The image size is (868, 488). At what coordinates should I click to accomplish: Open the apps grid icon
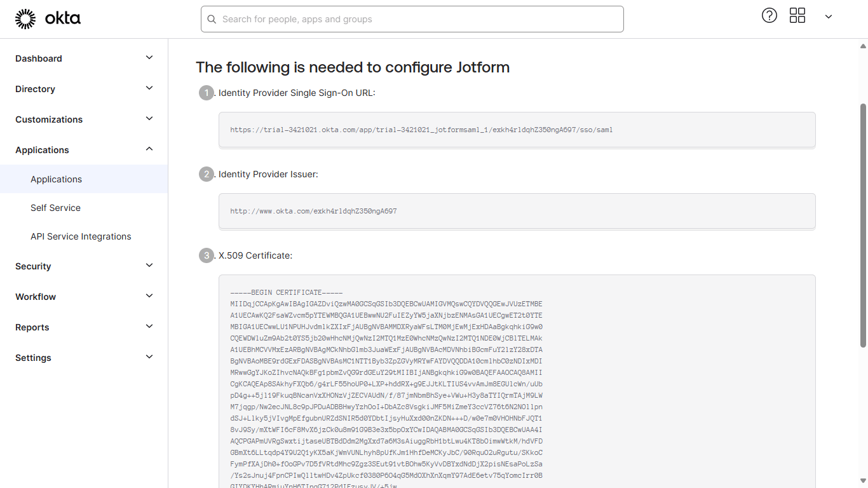pyautogui.click(x=797, y=16)
